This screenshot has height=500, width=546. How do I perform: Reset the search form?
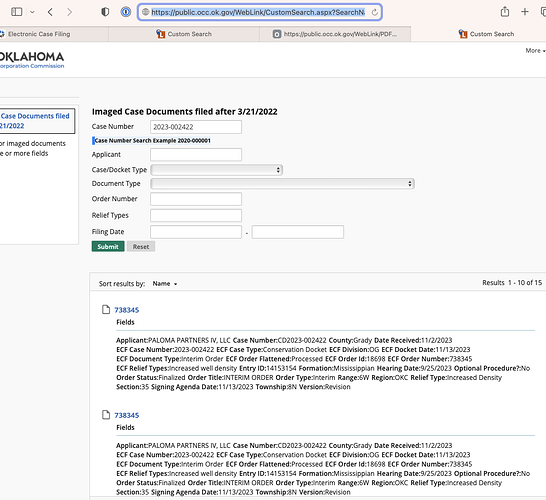coord(141,247)
